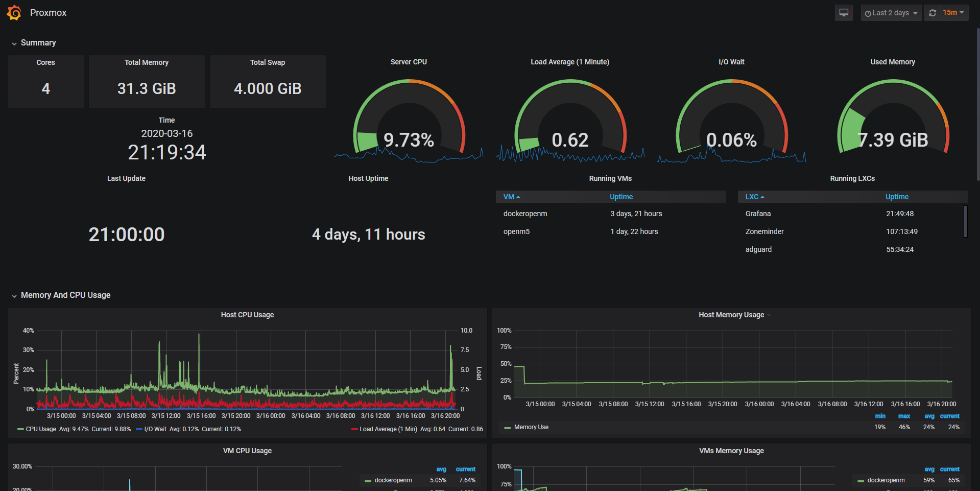
Task: Toggle I/O Wait series in legend
Action: pyautogui.click(x=155, y=429)
